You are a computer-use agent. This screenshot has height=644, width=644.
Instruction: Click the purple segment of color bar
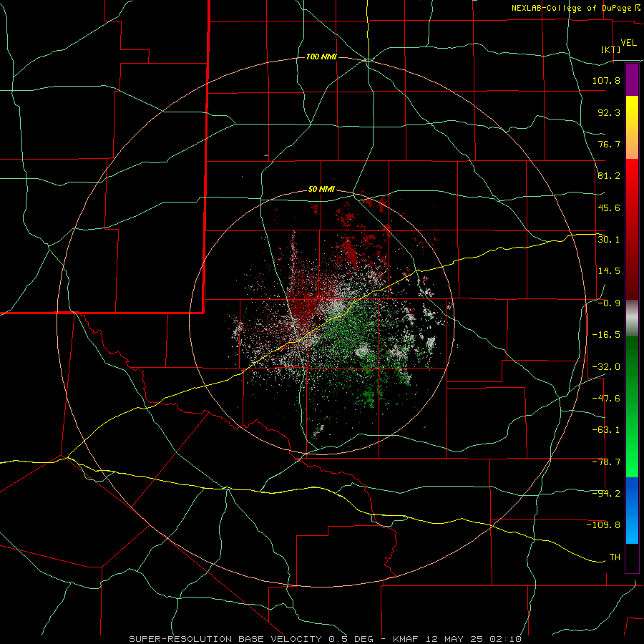[632, 79]
